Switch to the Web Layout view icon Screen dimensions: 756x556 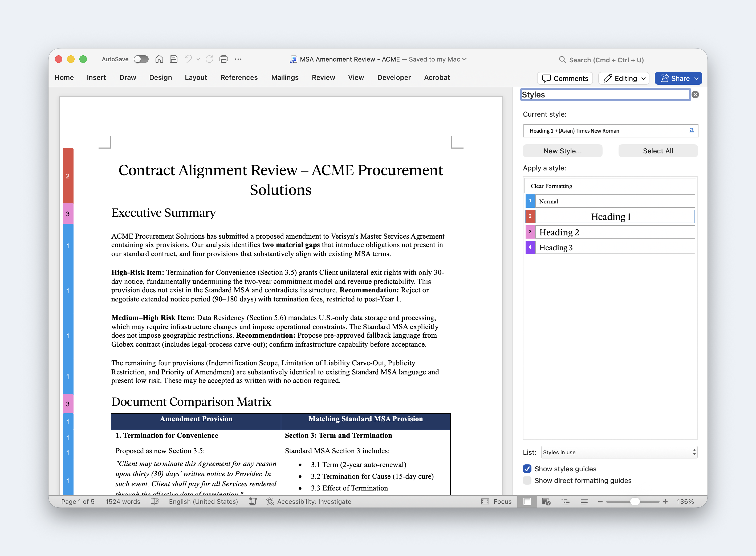pos(546,501)
